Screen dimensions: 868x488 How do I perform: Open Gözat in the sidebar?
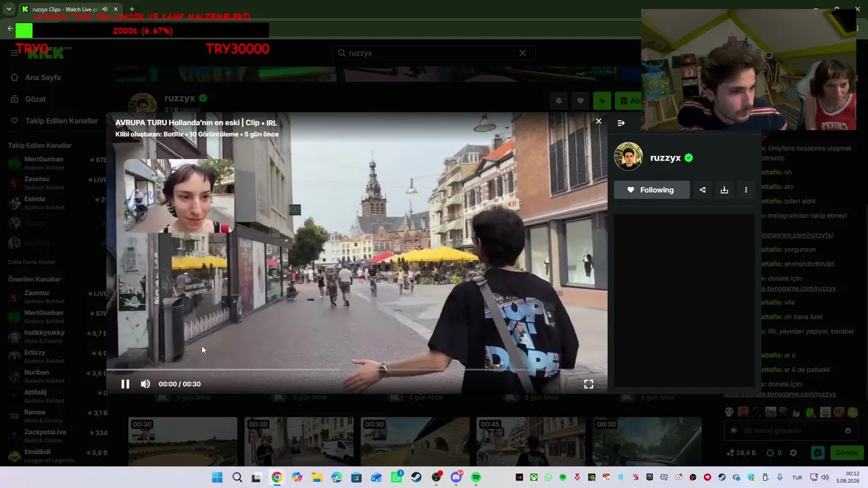(28, 99)
